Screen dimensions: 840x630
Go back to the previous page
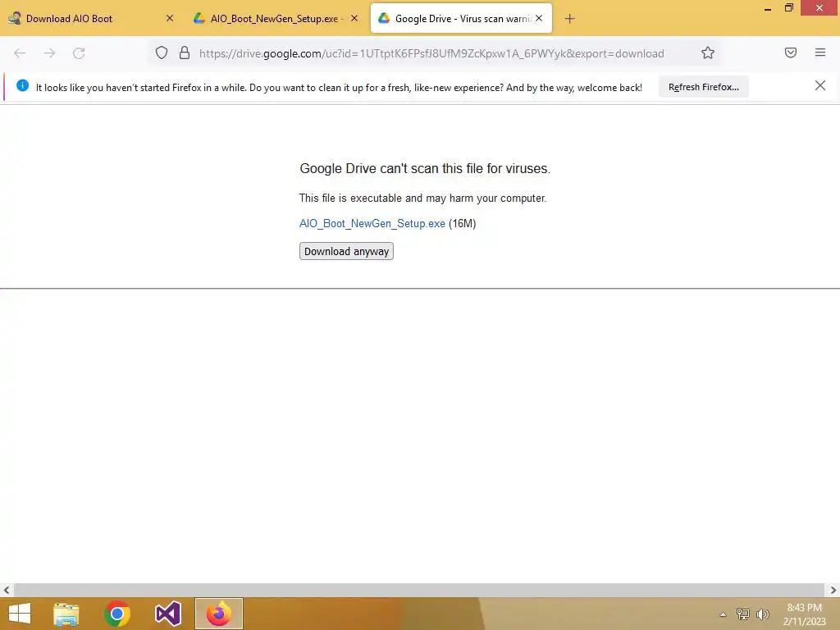tap(20, 53)
